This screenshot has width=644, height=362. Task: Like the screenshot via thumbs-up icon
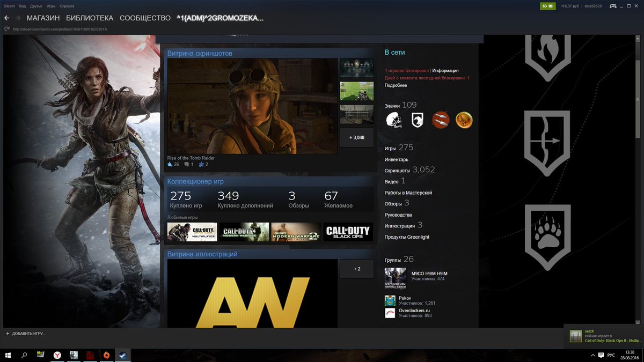170,164
